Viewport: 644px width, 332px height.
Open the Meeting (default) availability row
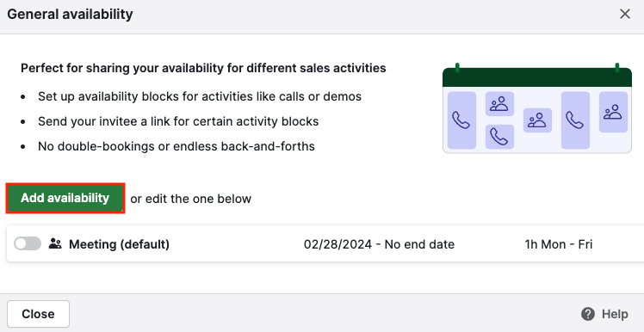click(325, 243)
